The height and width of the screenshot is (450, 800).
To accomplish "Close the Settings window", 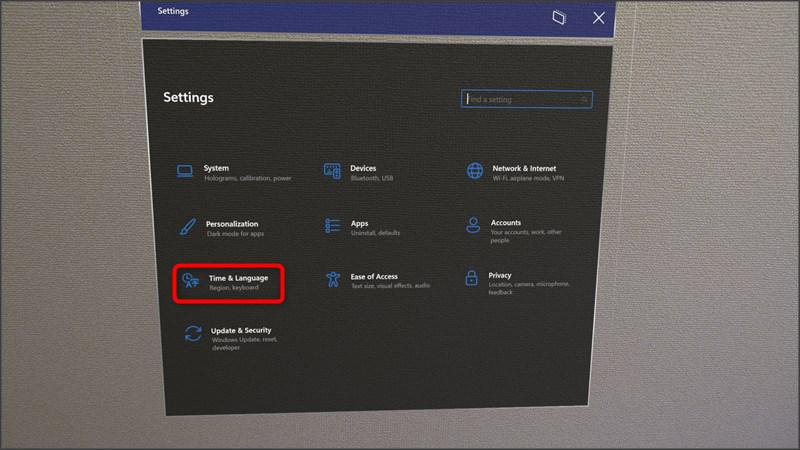I will 598,18.
